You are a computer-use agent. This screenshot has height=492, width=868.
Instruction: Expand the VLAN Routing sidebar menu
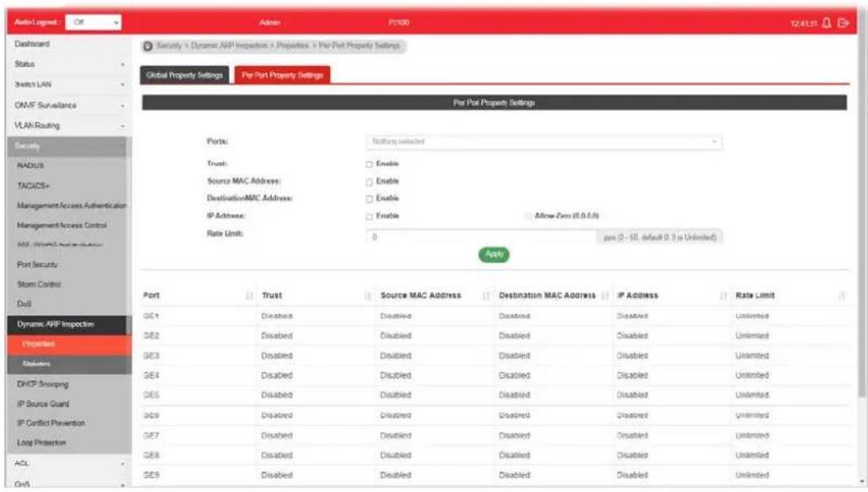point(69,126)
